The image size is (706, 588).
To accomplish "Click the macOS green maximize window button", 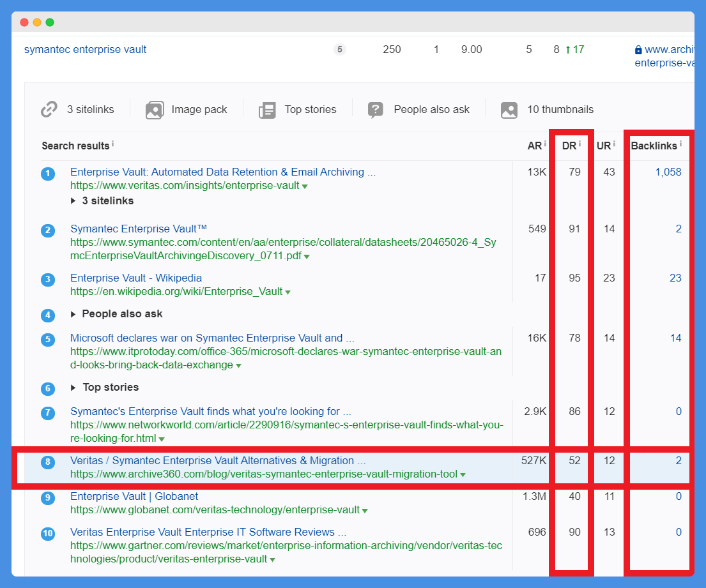I will pyautogui.click(x=50, y=22).
